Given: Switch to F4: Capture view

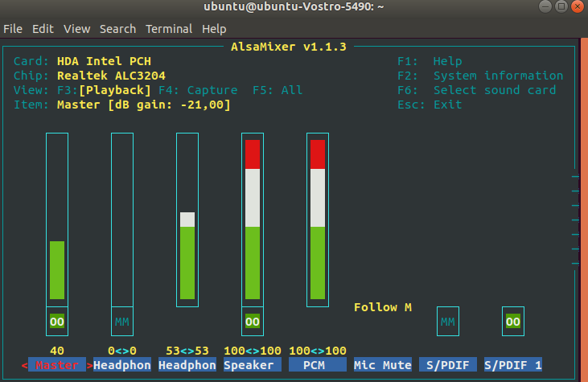Looking at the screenshot, I should (x=198, y=90).
